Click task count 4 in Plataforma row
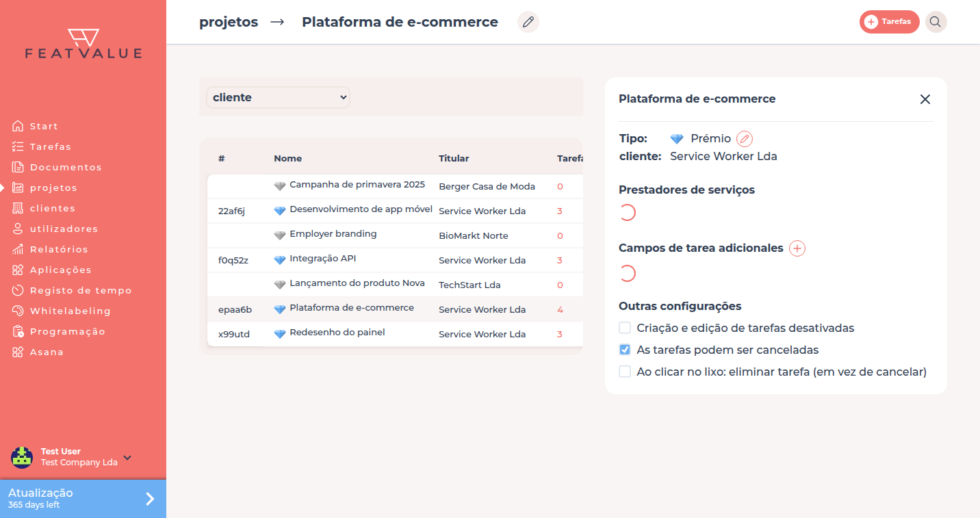980x518 pixels. pyautogui.click(x=560, y=310)
